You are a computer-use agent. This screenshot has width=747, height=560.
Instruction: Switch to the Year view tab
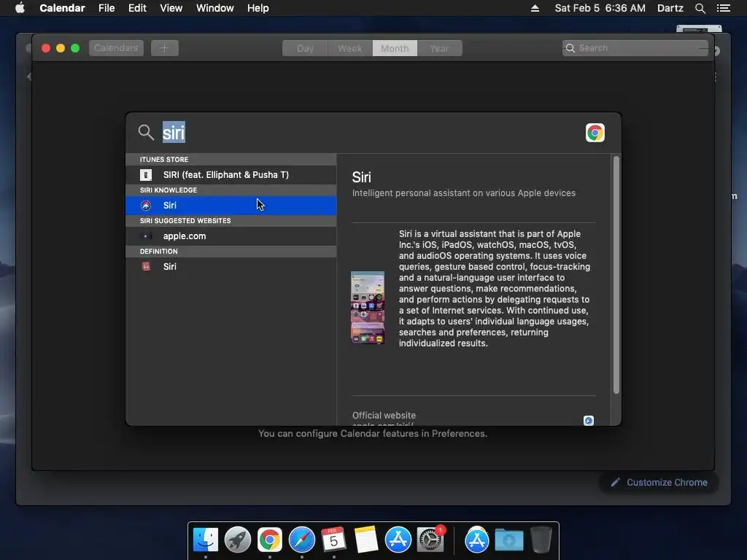click(x=439, y=48)
